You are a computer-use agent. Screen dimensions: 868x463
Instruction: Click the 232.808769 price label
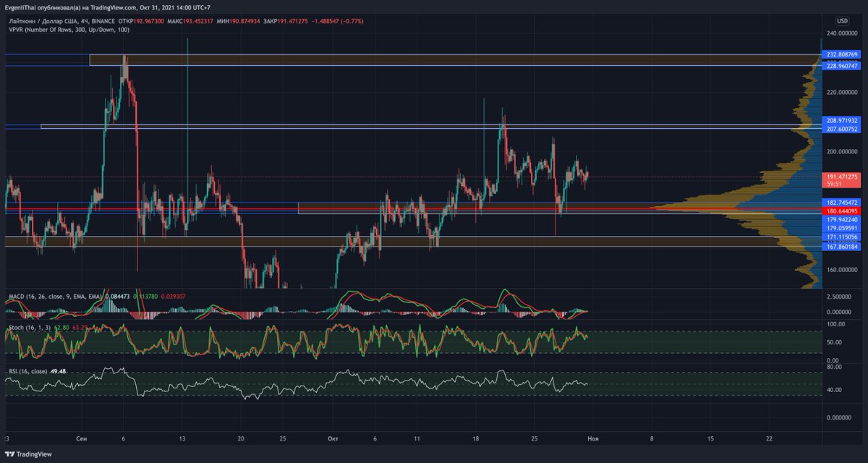coord(843,54)
